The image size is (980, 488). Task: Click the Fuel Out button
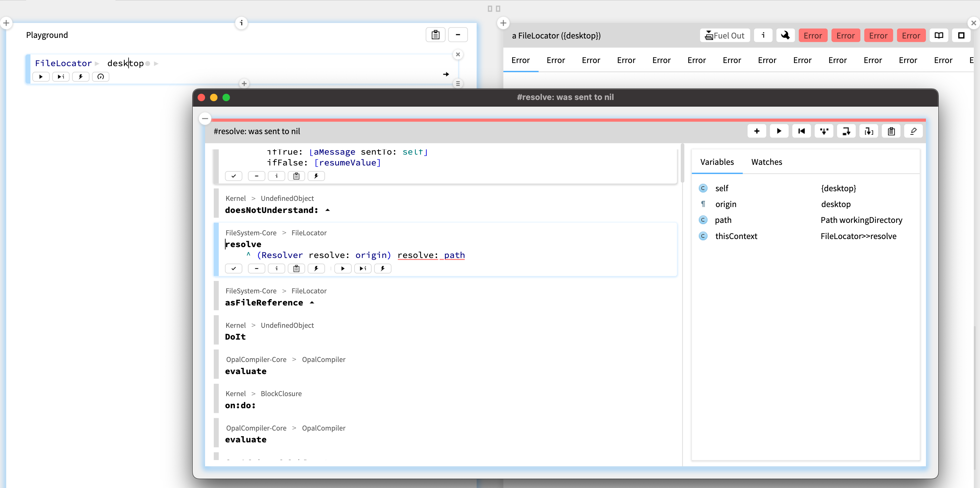pos(724,35)
